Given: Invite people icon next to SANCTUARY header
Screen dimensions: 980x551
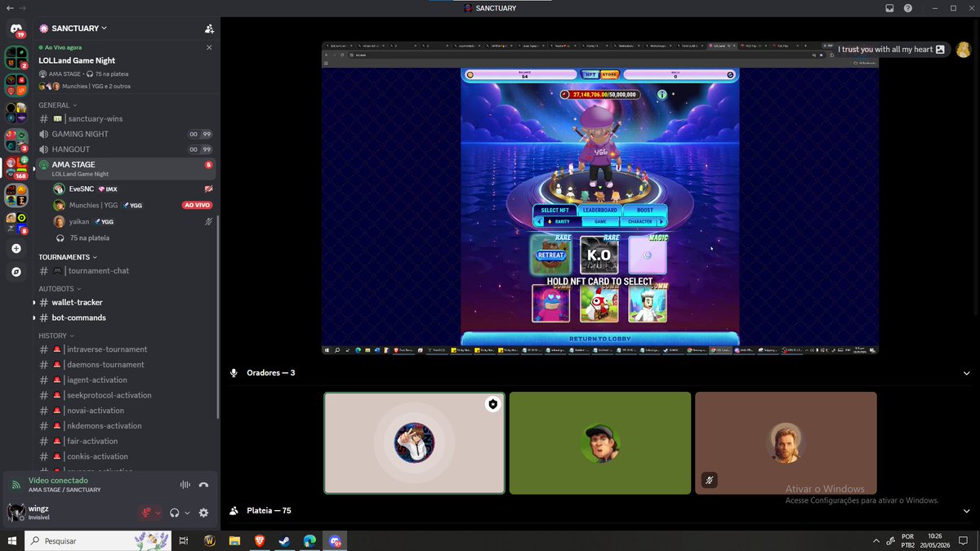Looking at the screenshot, I should (209, 29).
